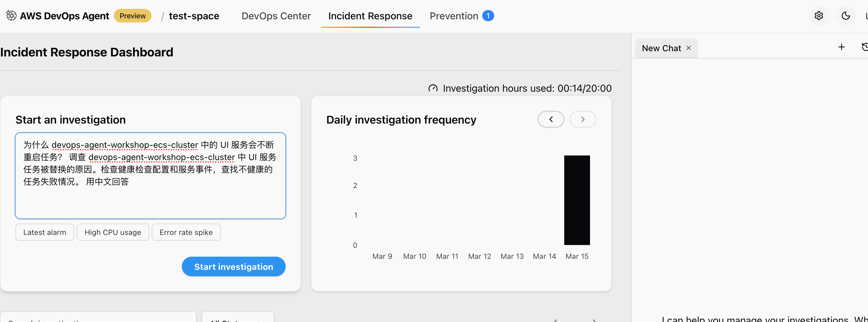Toggle dark mode with moon icon
The width and height of the screenshot is (868, 322).
845,16
